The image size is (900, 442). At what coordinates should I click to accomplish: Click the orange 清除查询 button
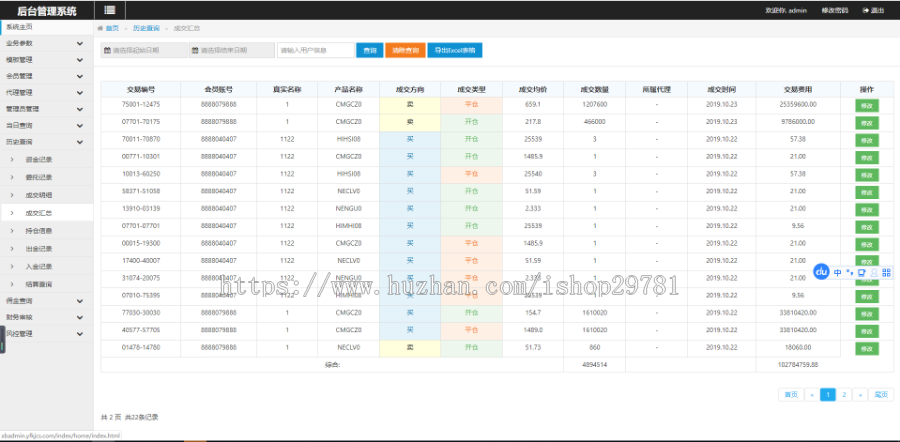tap(404, 50)
